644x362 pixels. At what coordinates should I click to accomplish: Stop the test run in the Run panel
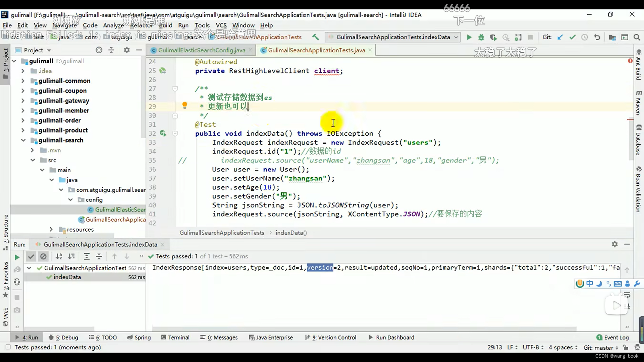[17, 297]
